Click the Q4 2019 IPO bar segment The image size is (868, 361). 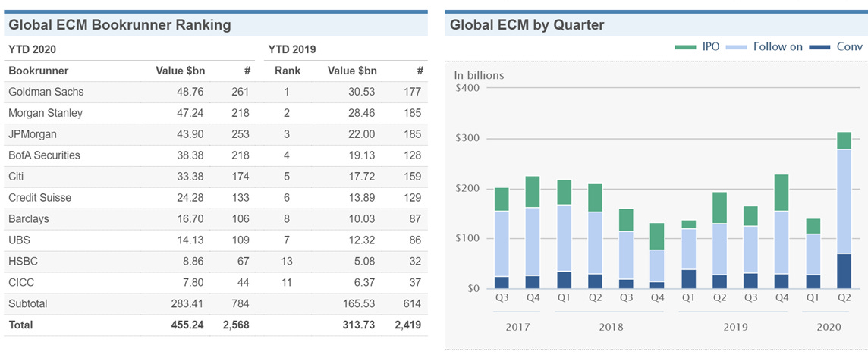[782, 193]
